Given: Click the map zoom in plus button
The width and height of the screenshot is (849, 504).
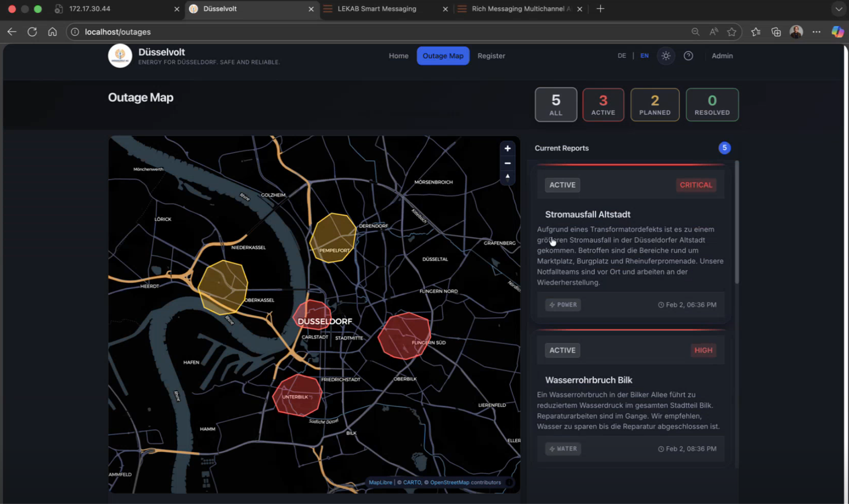Looking at the screenshot, I should 507,149.
